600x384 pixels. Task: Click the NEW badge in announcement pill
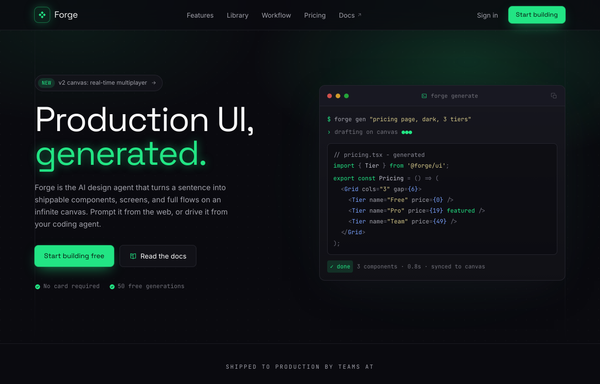pos(46,83)
